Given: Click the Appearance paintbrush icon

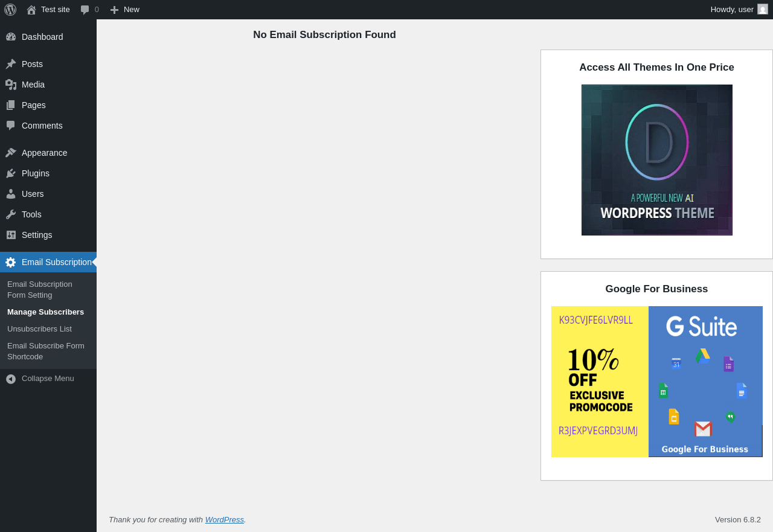Looking at the screenshot, I should click(11, 153).
